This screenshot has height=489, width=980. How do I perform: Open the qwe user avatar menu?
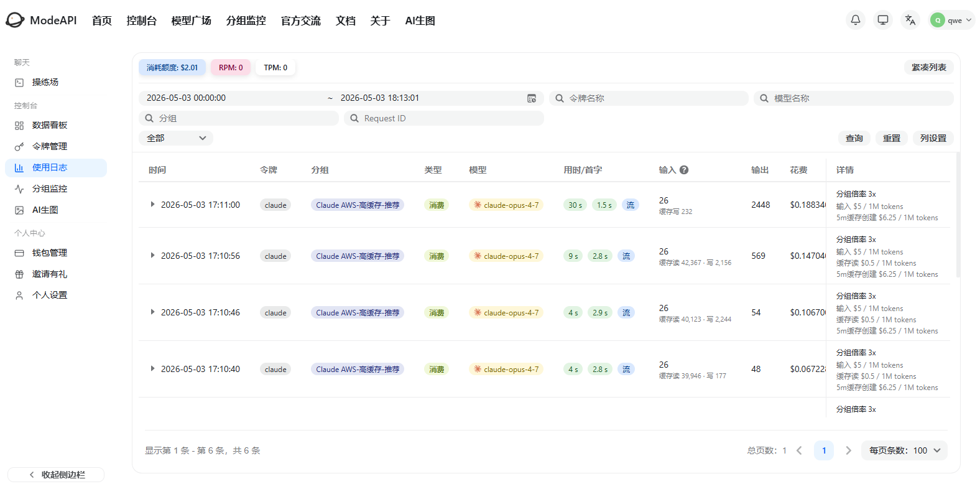pos(951,20)
